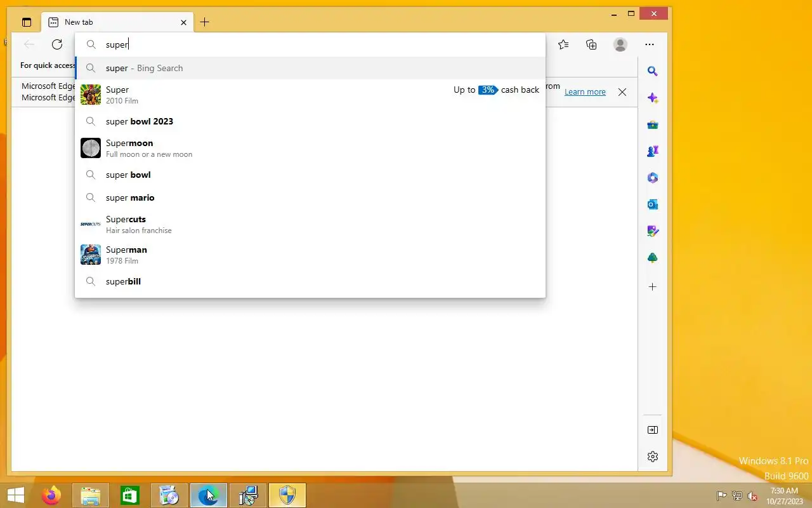Screen dimensions: 812x508
Task: Select 'super bowl 2023' suggestion
Action: click(310, 121)
